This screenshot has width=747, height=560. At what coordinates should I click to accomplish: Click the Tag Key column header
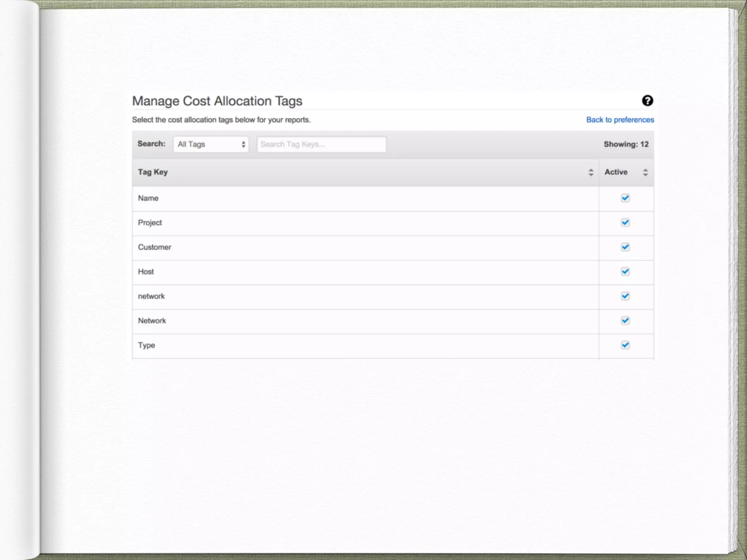[153, 172]
